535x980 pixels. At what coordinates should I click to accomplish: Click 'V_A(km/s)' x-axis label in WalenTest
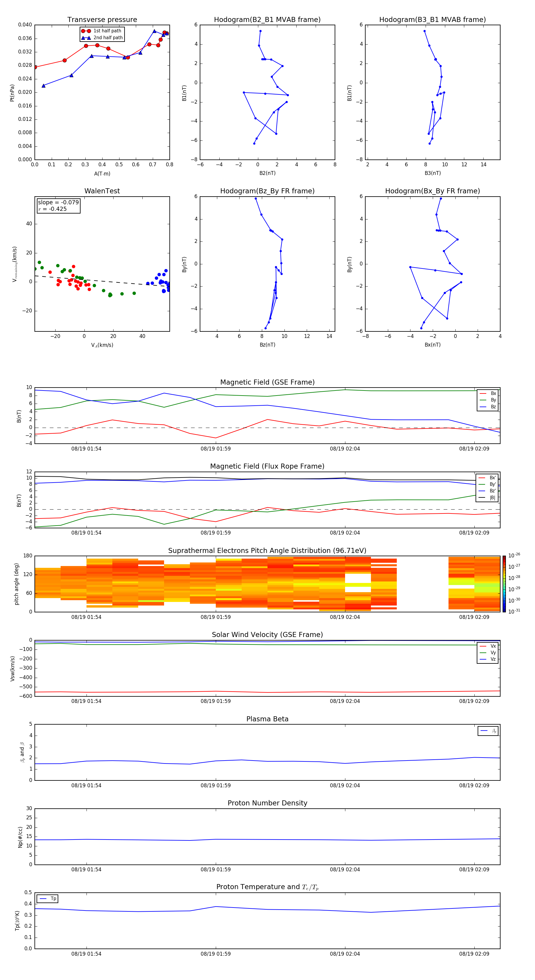(x=102, y=345)
